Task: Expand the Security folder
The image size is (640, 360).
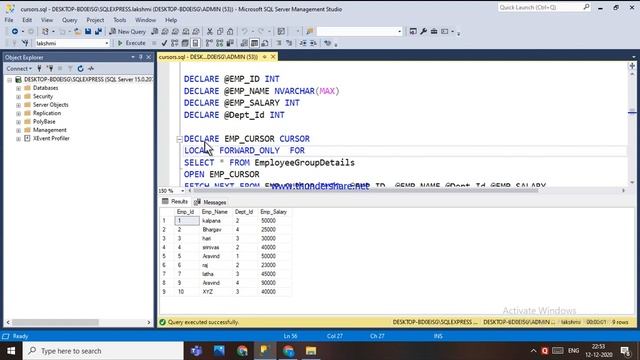Action: pos(18,97)
